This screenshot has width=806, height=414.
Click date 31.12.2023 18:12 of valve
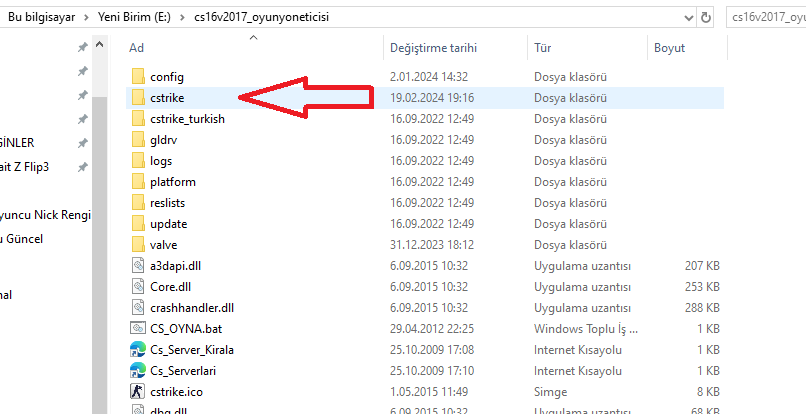coord(432,245)
